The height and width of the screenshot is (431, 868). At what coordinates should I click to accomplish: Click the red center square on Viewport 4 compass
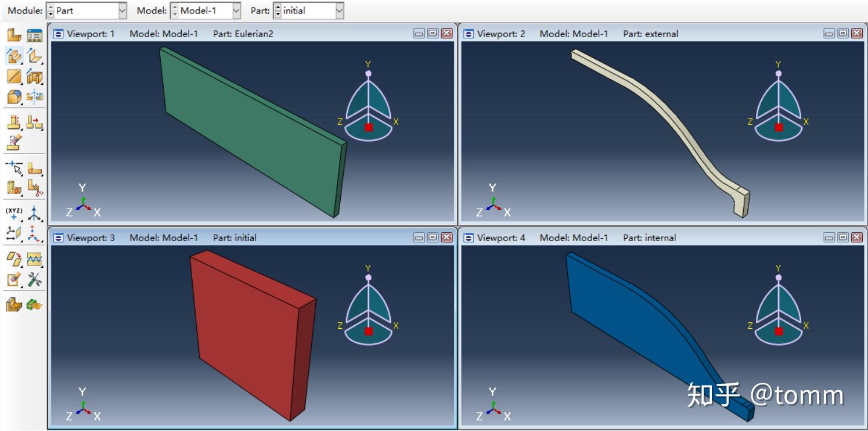(x=779, y=331)
